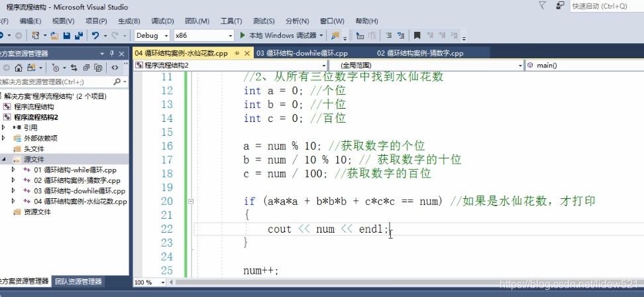Image resolution: width=644 pixels, height=297 pixels.
Task: Open the 视图(V) menu
Action: pyautogui.click(x=63, y=21)
